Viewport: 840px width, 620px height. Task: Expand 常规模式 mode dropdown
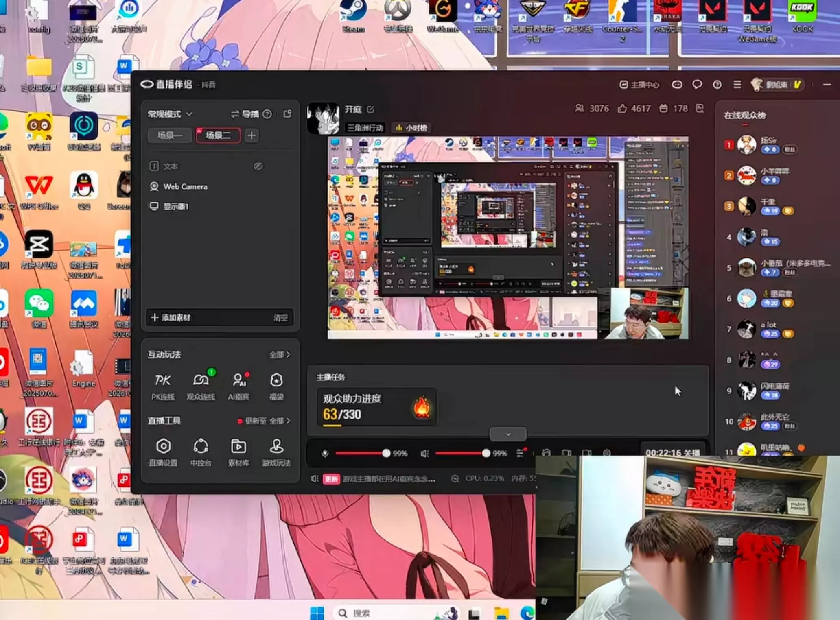(x=170, y=114)
